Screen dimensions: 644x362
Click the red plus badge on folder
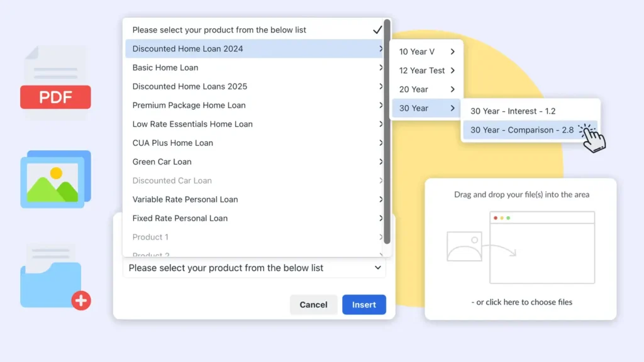[81, 300]
